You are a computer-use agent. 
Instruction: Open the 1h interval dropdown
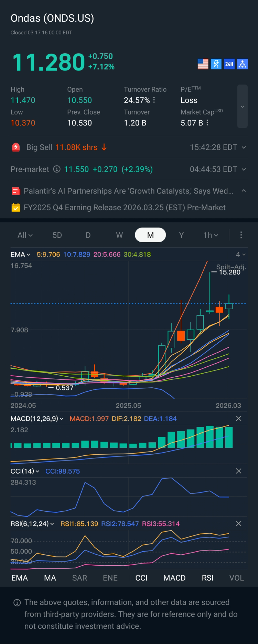pyautogui.click(x=211, y=235)
